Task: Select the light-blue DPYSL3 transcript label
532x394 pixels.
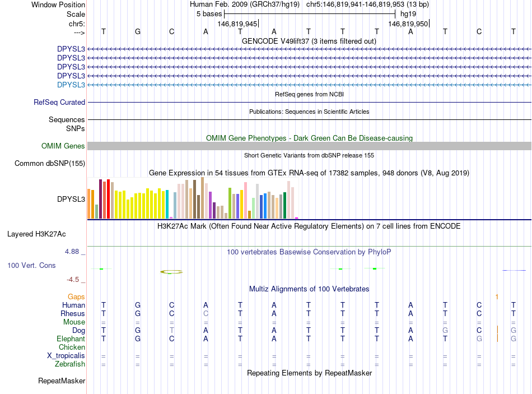Action: (71, 85)
